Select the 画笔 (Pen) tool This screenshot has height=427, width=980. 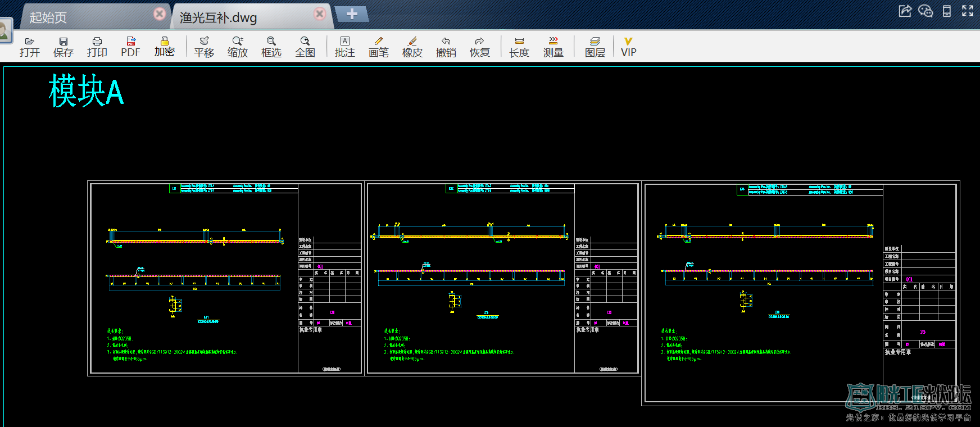click(379, 47)
